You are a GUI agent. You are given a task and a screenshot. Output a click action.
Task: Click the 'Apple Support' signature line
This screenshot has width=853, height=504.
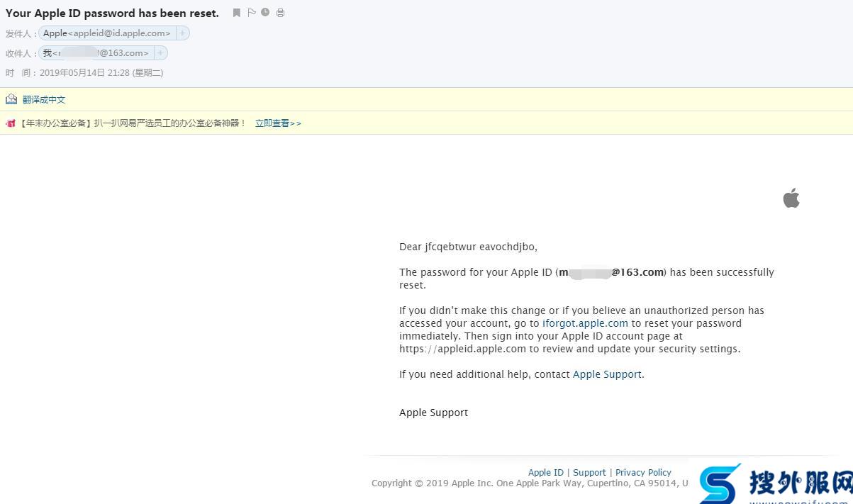pyautogui.click(x=433, y=413)
